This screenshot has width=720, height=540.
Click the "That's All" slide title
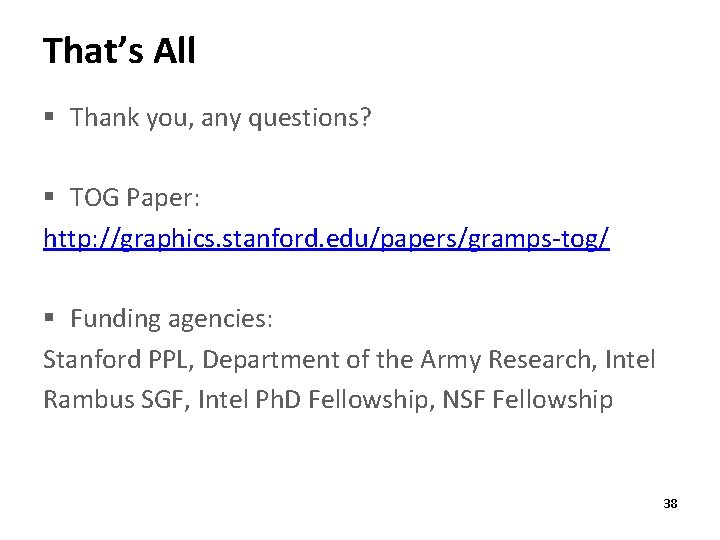[x=119, y=51]
